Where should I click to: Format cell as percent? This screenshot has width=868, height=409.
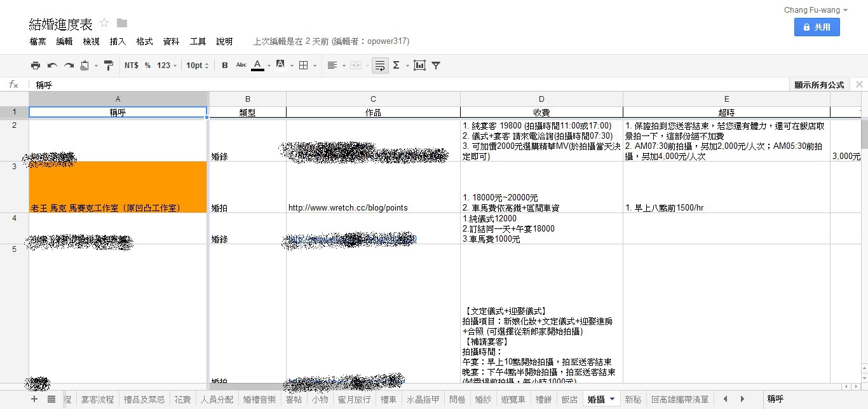147,66
